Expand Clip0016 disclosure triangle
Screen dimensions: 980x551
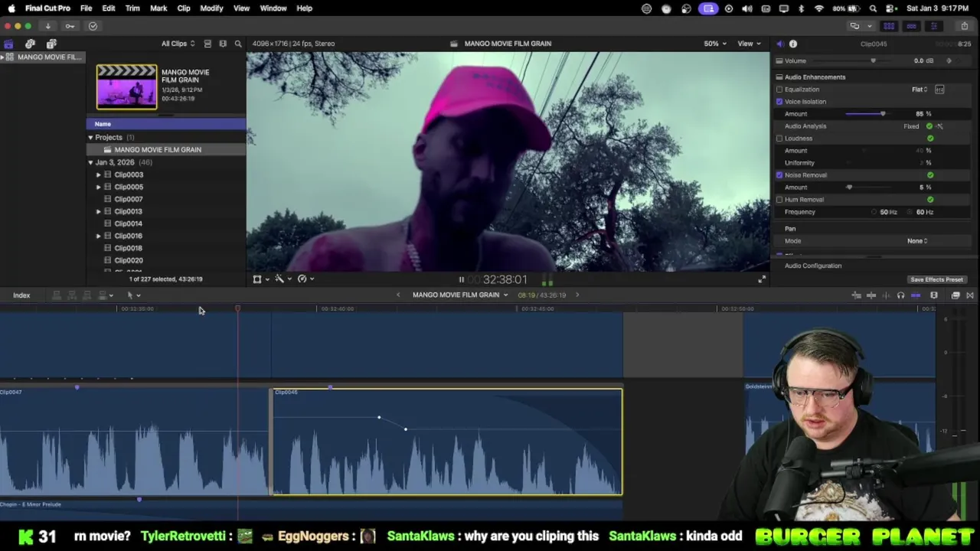[x=98, y=236]
